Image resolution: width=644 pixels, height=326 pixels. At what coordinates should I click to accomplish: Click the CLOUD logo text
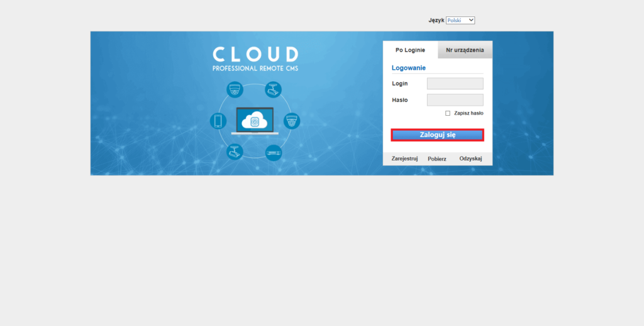[255, 54]
